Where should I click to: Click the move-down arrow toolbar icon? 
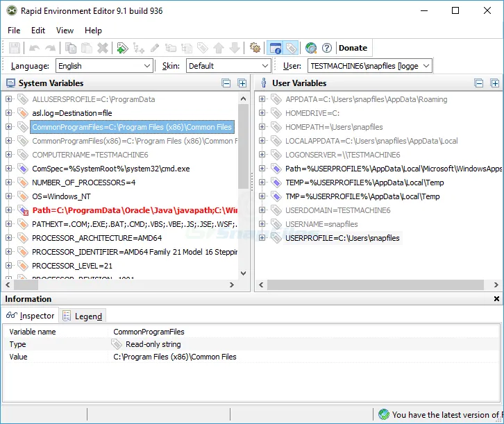coord(235,48)
